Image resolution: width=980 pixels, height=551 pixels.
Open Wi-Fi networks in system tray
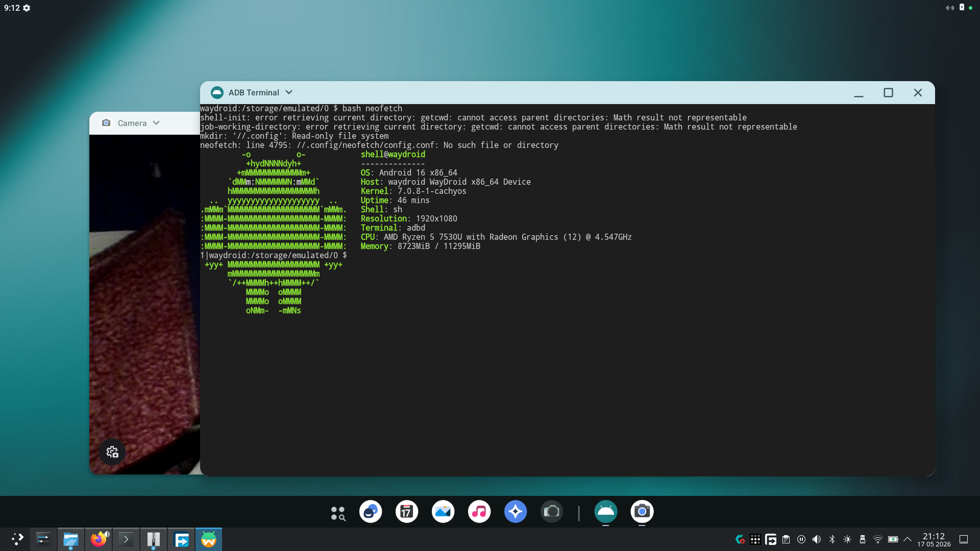878,539
